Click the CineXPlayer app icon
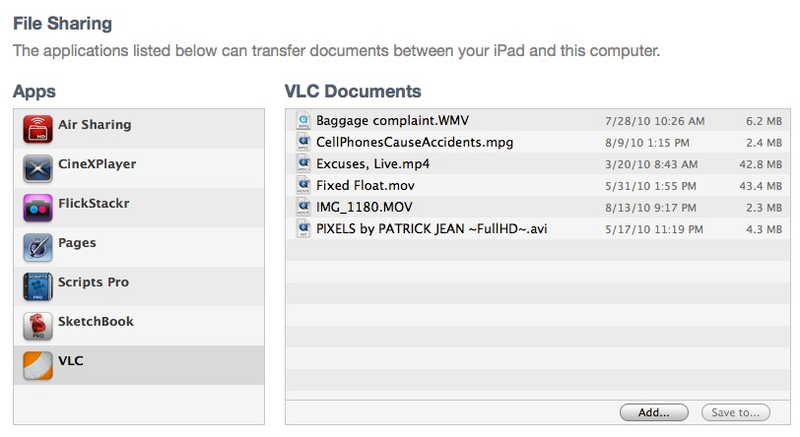This screenshot has width=800, height=437. (38, 168)
